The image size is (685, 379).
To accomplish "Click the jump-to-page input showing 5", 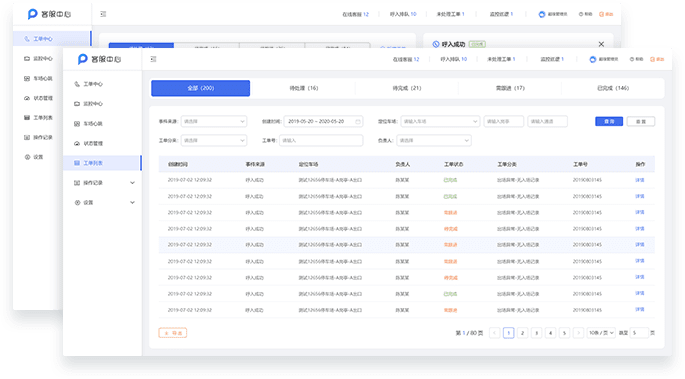I will (x=639, y=333).
